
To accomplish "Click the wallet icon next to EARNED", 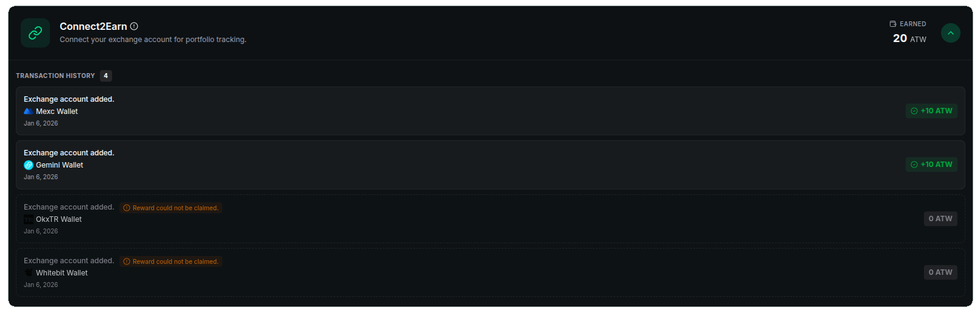I will [x=893, y=24].
